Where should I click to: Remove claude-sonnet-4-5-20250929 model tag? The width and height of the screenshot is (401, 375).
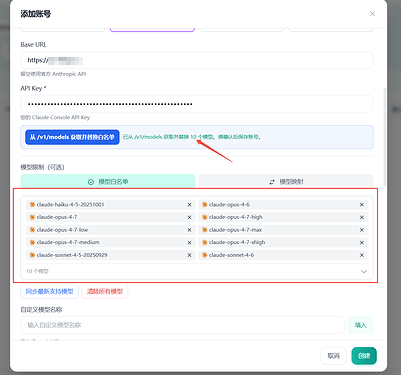coord(189,255)
